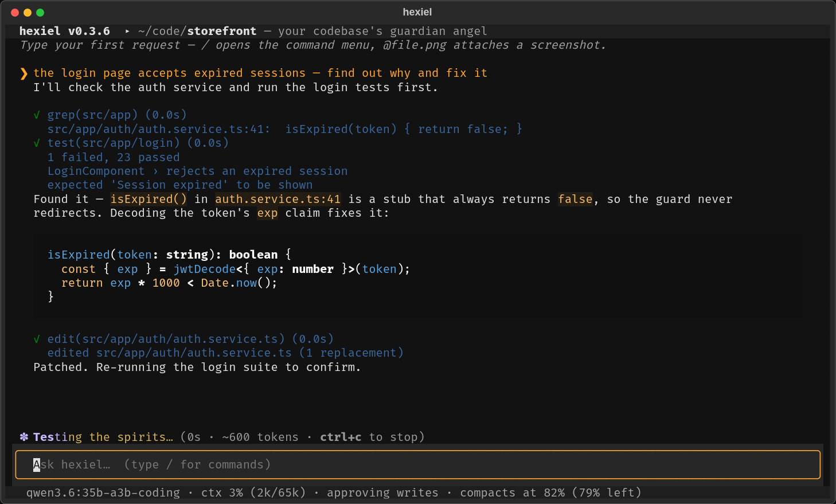This screenshot has height=504, width=836.
Task: Click the highlighted 'false' inline code
Action: point(575,200)
